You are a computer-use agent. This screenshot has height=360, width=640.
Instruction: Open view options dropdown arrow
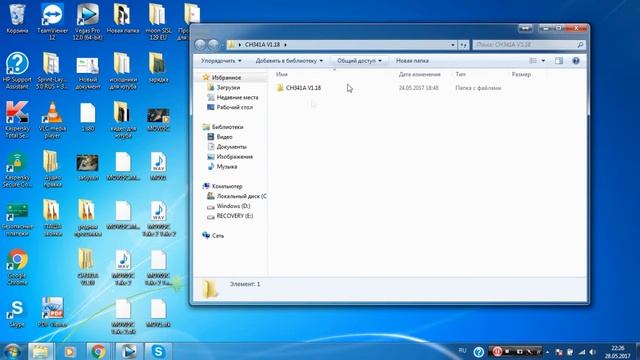(543, 61)
